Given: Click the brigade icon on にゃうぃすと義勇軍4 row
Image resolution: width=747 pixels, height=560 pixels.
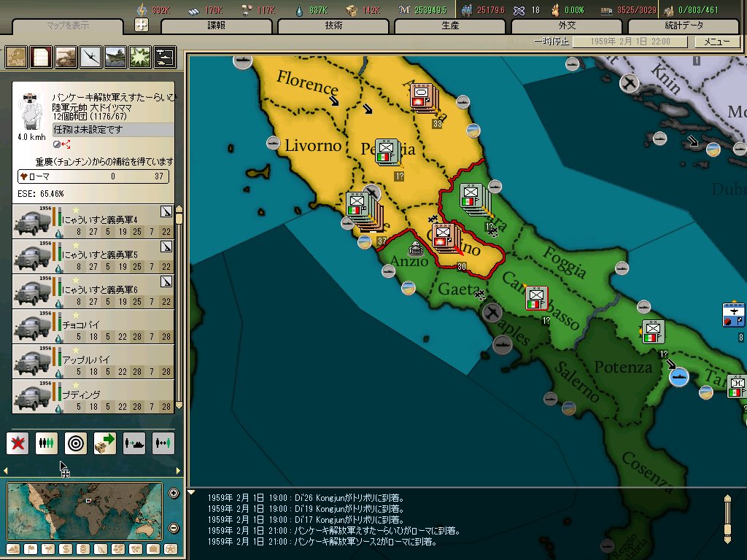Looking at the screenshot, I should pos(166,211).
